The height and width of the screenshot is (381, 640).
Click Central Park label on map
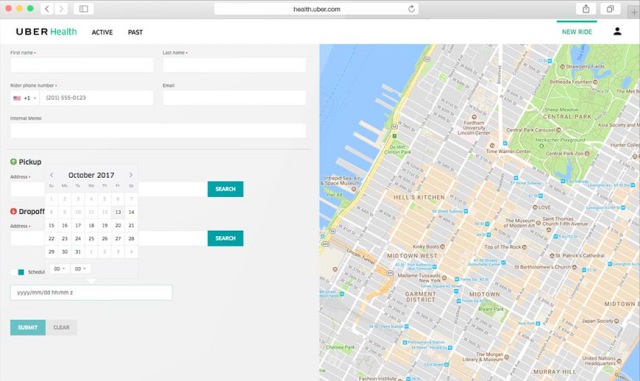pyautogui.click(x=567, y=116)
